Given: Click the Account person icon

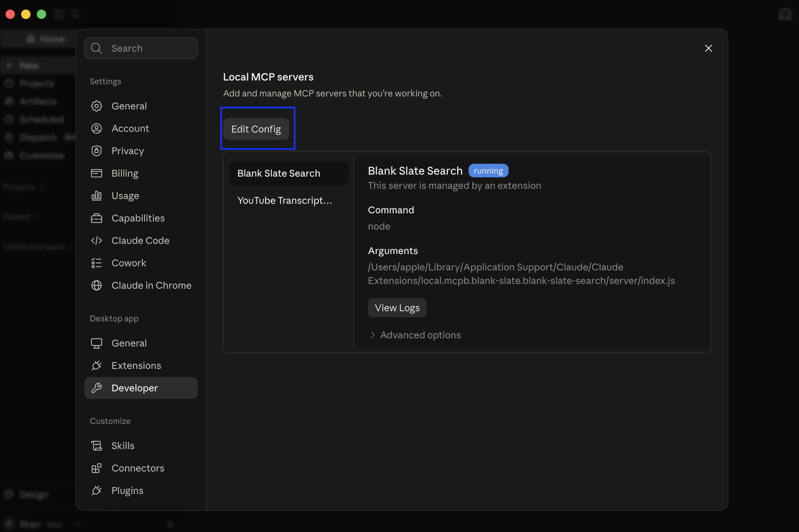Looking at the screenshot, I should click(97, 128).
